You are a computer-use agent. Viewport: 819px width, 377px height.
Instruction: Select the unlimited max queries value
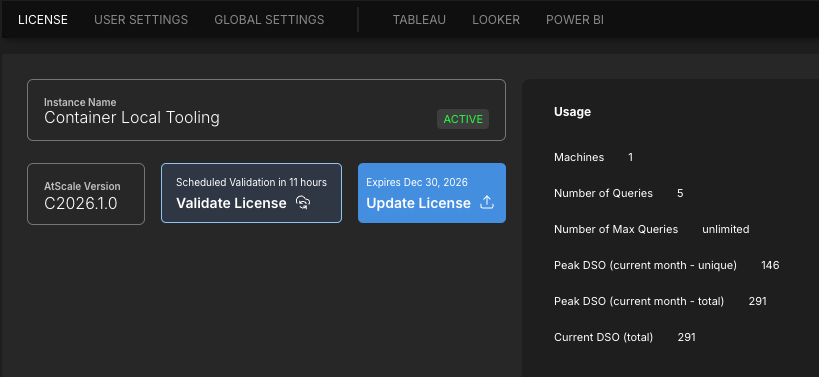[x=726, y=229]
